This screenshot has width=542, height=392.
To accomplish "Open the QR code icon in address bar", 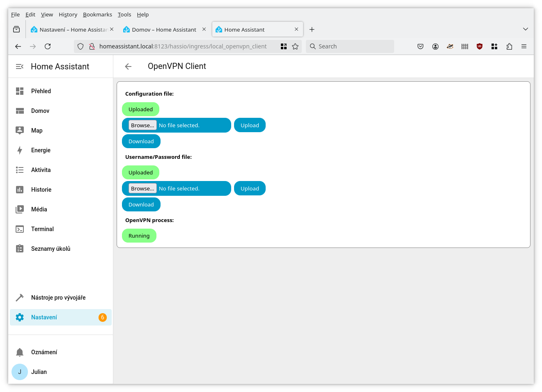I will (284, 46).
